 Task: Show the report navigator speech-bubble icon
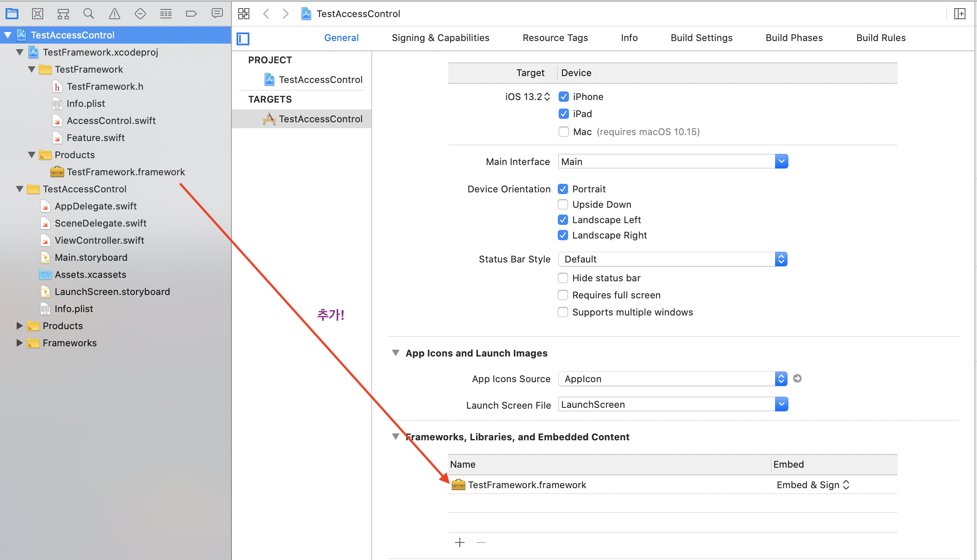tap(217, 14)
